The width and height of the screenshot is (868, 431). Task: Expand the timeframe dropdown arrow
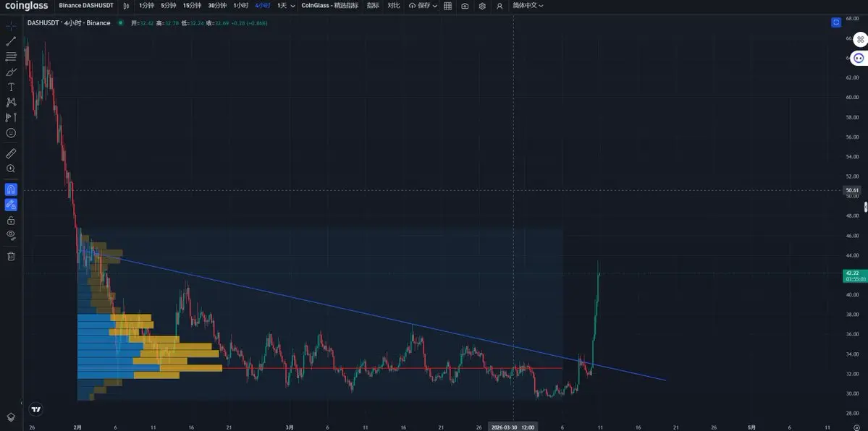click(x=292, y=6)
